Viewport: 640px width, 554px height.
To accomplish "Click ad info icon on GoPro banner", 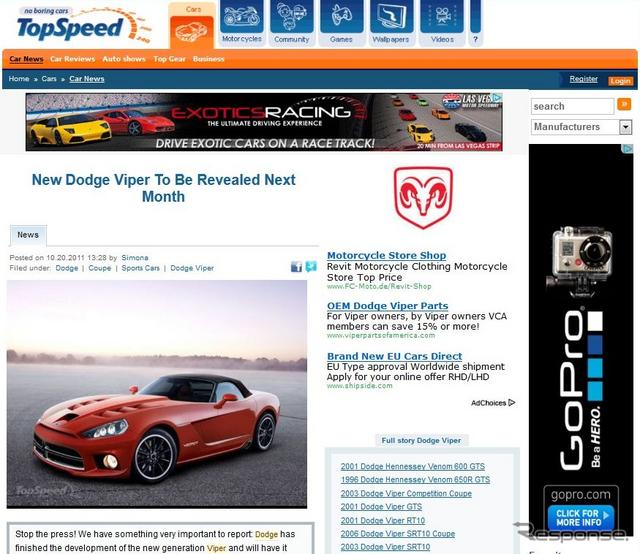I will point(629,149).
